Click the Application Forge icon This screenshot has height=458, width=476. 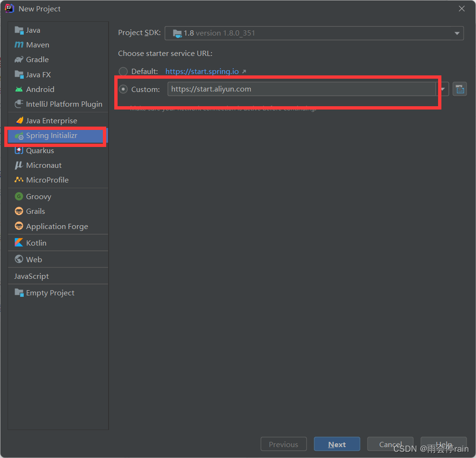19,226
